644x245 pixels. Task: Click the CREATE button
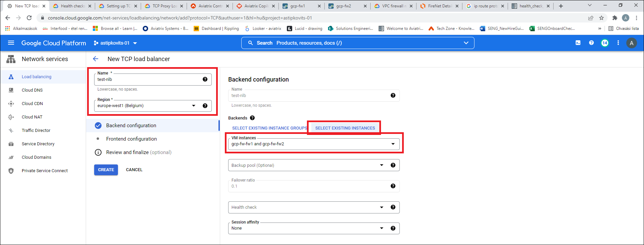[x=106, y=170]
